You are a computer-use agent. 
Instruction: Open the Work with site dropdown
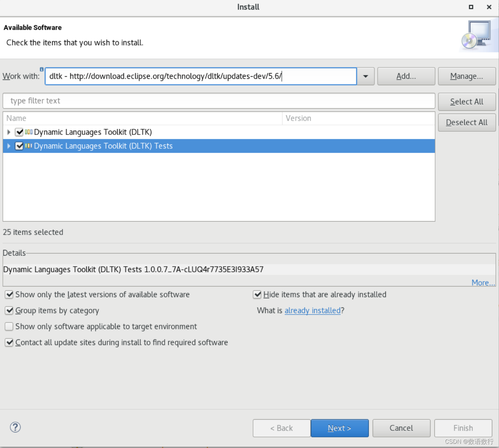366,76
